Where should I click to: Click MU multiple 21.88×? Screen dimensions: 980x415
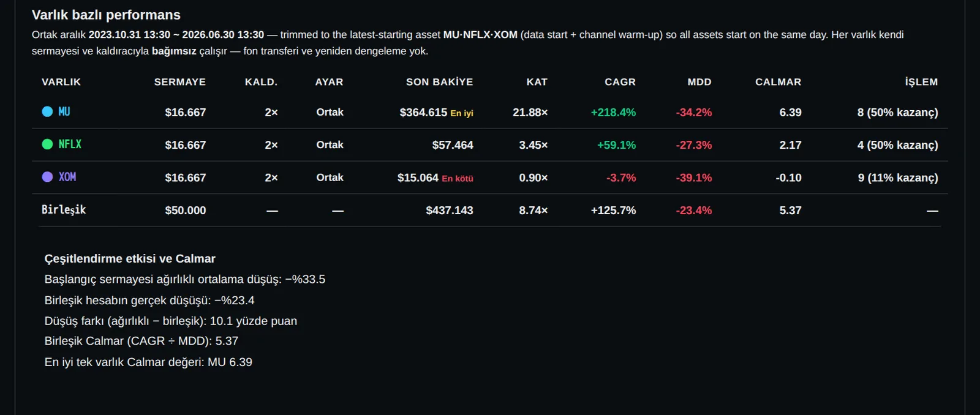530,113
